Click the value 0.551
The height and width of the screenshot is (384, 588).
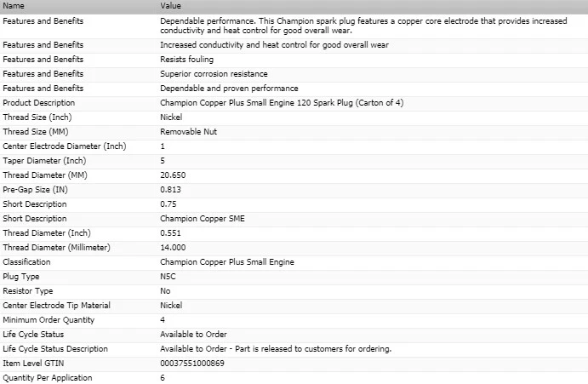(x=171, y=233)
